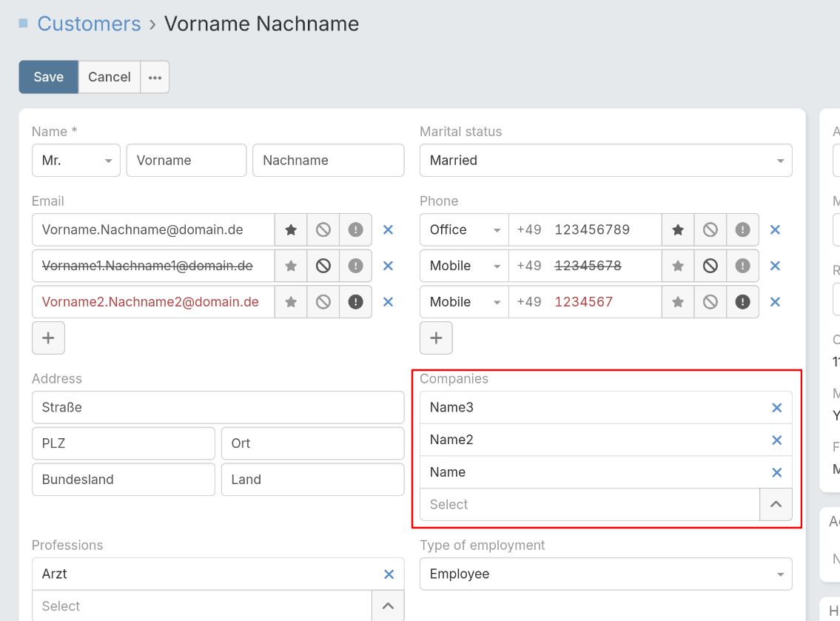This screenshot has height=621, width=840.
Task: Edit the PLZ postal code field
Action: click(x=123, y=443)
